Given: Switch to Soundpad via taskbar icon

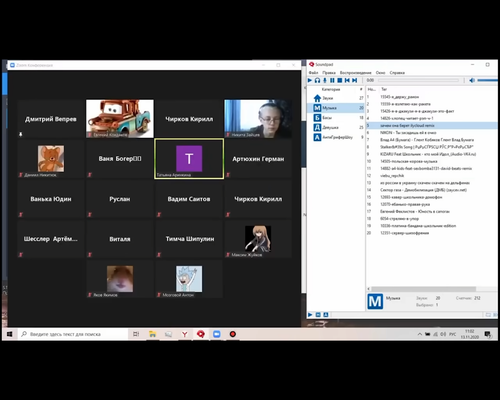Looking at the screenshot, I should [201, 334].
